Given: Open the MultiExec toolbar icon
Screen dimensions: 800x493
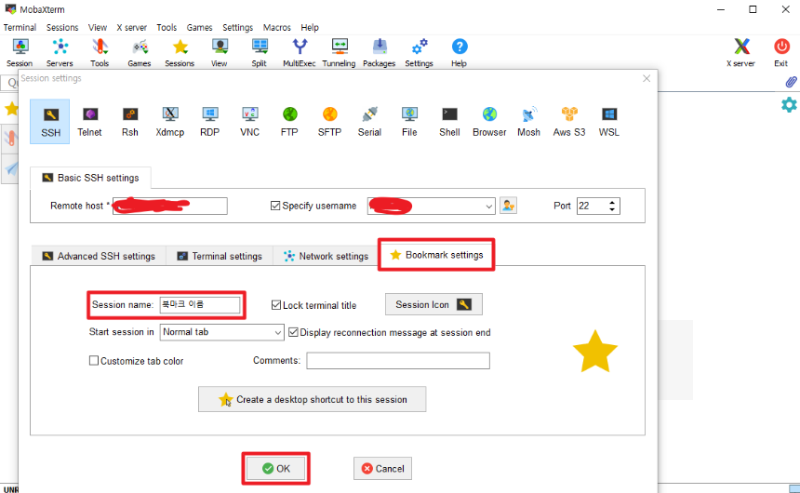Looking at the screenshot, I should coord(299,53).
